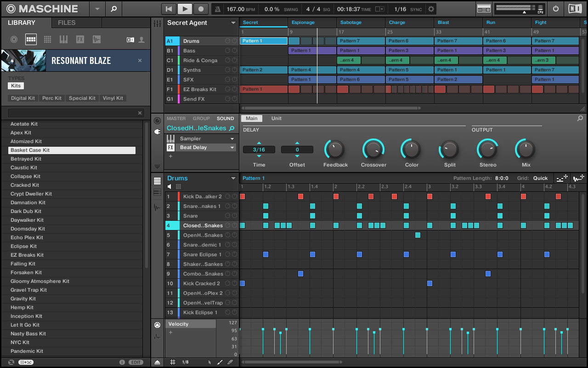
Task: Select the Sounds browser icon
Action: pyautogui.click(x=47, y=40)
